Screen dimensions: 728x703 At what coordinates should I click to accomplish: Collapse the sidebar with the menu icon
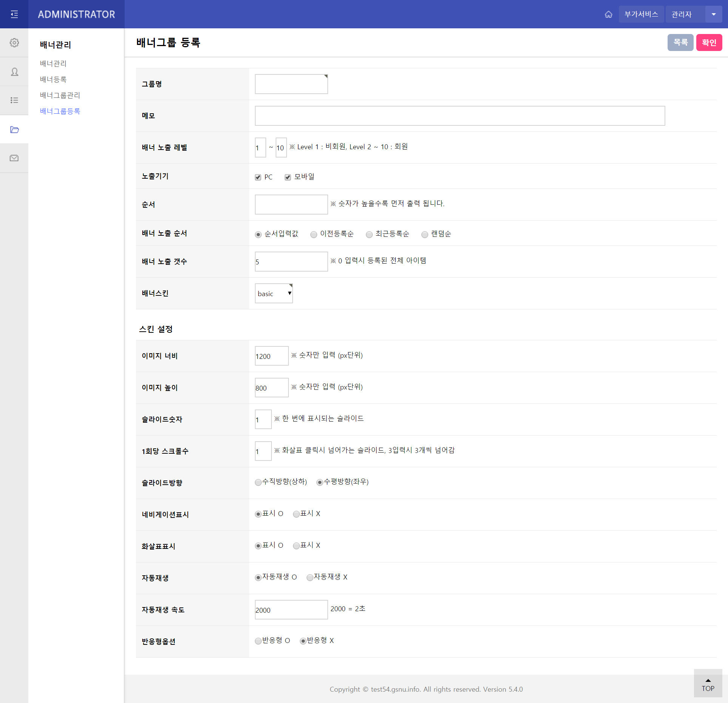pyautogui.click(x=14, y=14)
